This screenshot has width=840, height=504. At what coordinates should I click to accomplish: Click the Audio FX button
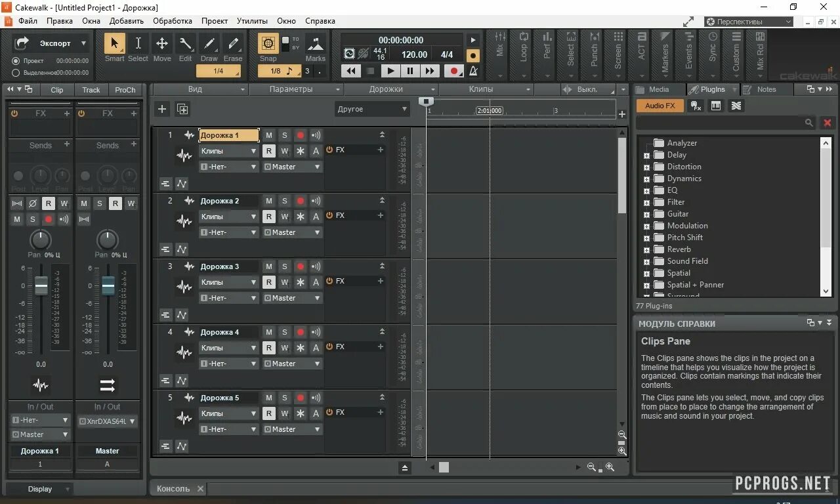(x=660, y=106)
